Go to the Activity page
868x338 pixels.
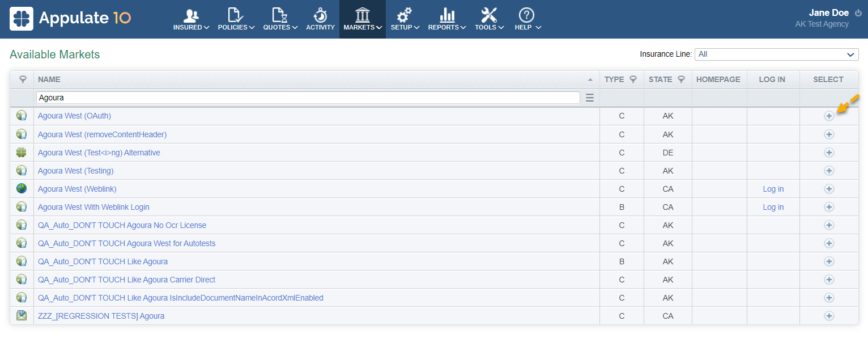pos(320,19)
